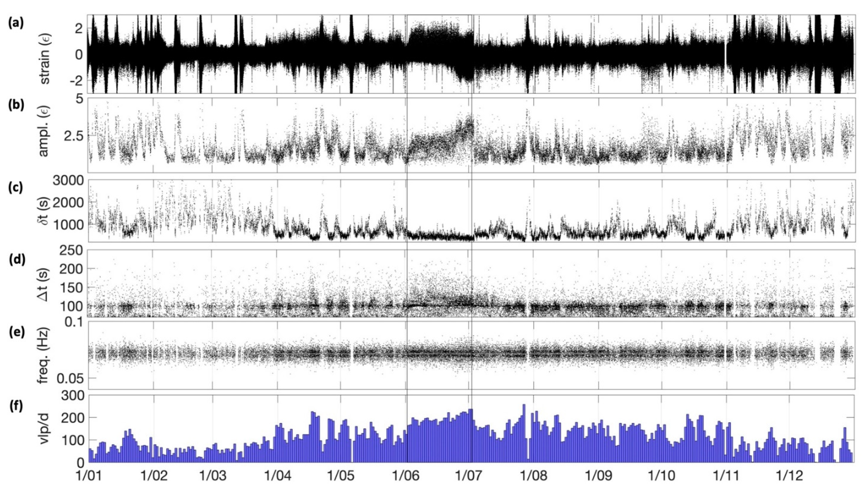Click the panel label (f)
Image resolution: width=868 pixels, height=491 pixels.
tap(16, 406)
